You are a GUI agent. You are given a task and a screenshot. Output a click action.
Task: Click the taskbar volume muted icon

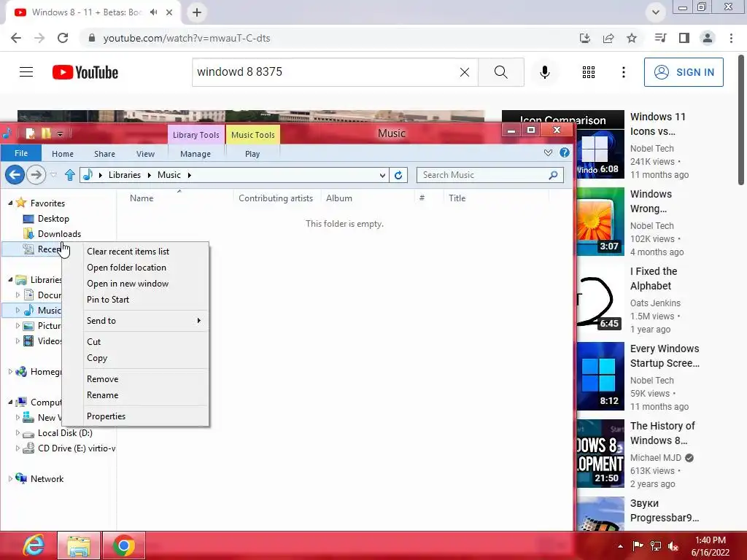click(x=673, y=545)
